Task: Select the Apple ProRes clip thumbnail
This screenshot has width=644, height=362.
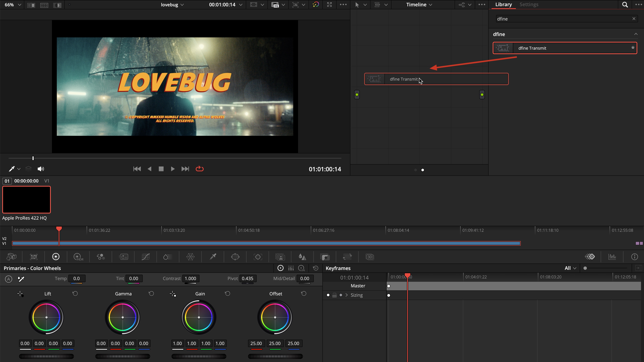Action: (27, 200)
